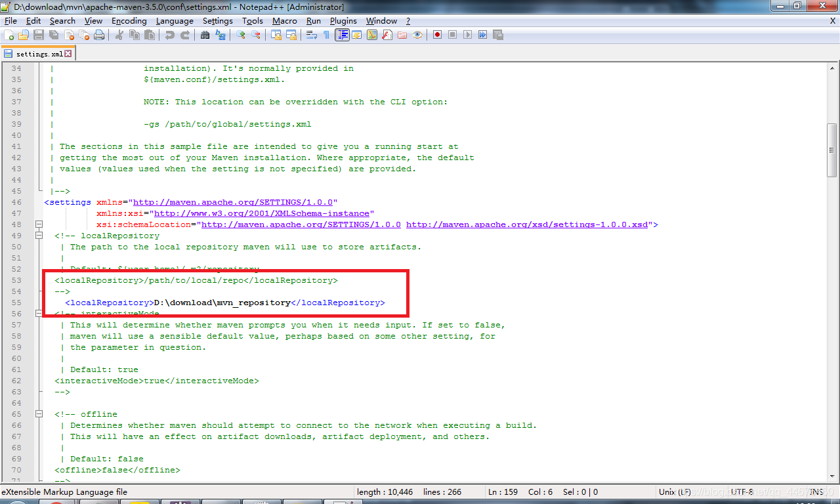Open the Settings menu

pyautogui.click(x=218, y=21)
